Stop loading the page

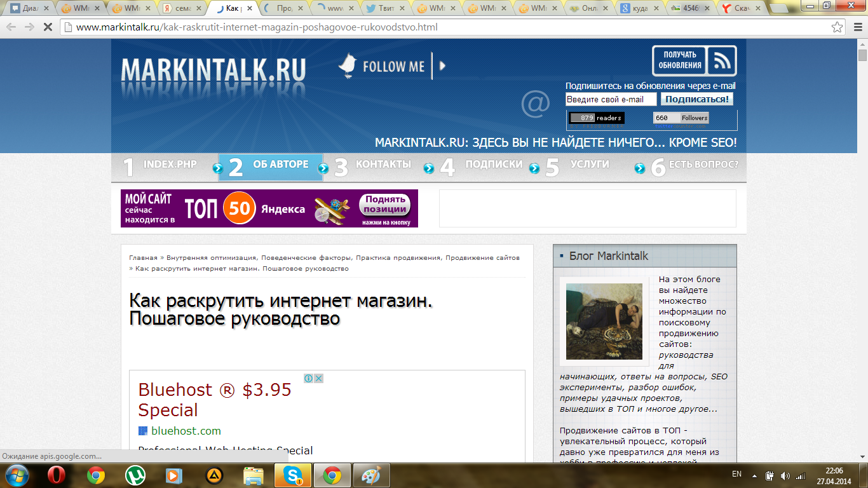[x=48, y=27]
